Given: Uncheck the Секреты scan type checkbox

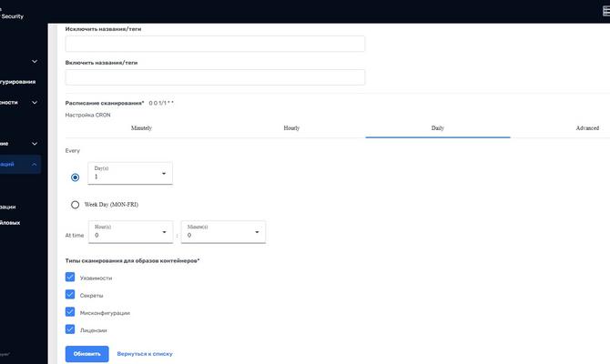Looking at the screenshot, I should point(70,295).
